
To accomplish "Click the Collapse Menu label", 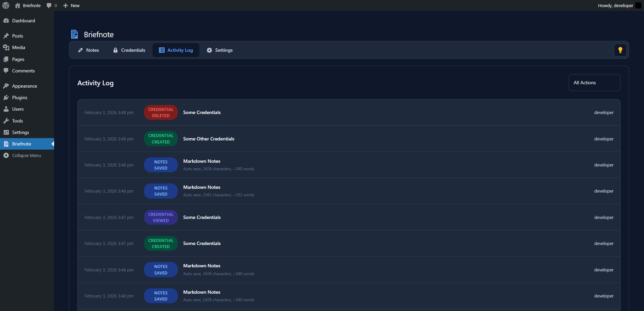I will point(26,156).
